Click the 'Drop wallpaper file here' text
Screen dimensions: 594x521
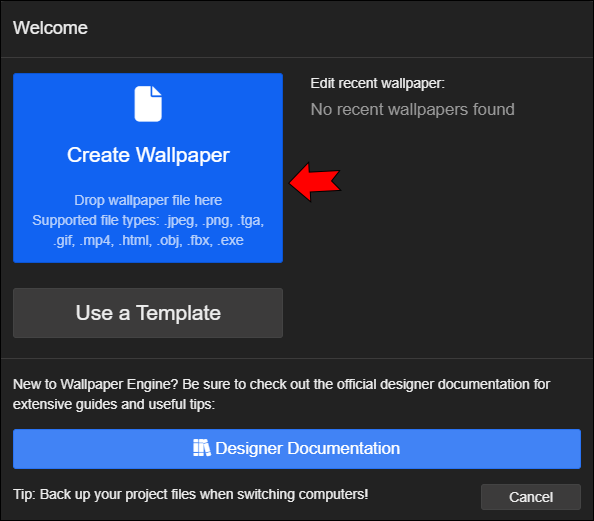(148, 200)
